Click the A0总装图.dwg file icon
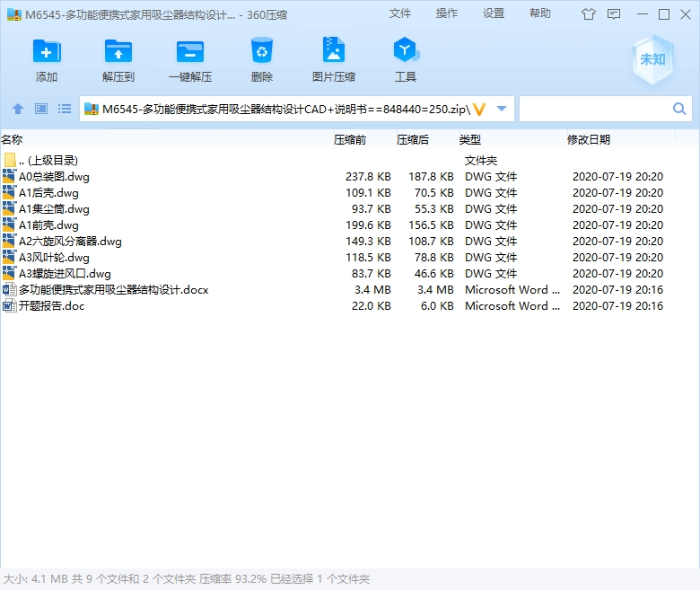The height and width of the screenshot is (590, 700). [9, 176]
